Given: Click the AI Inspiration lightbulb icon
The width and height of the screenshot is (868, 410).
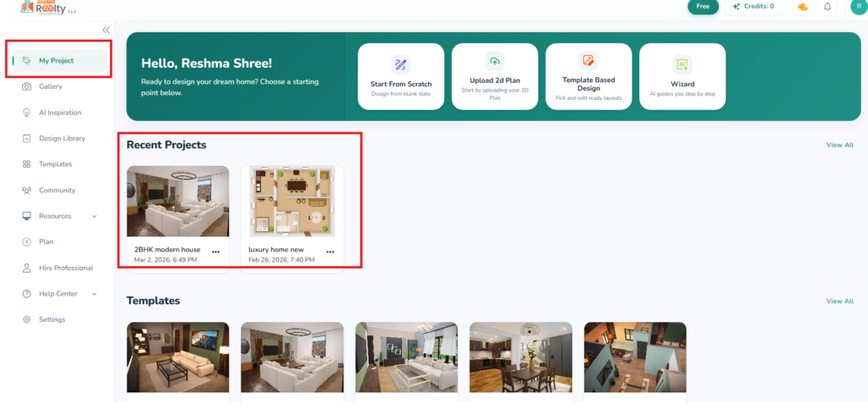Looking at the screenshot, I should pyautogui.click(x=27, y=113).
